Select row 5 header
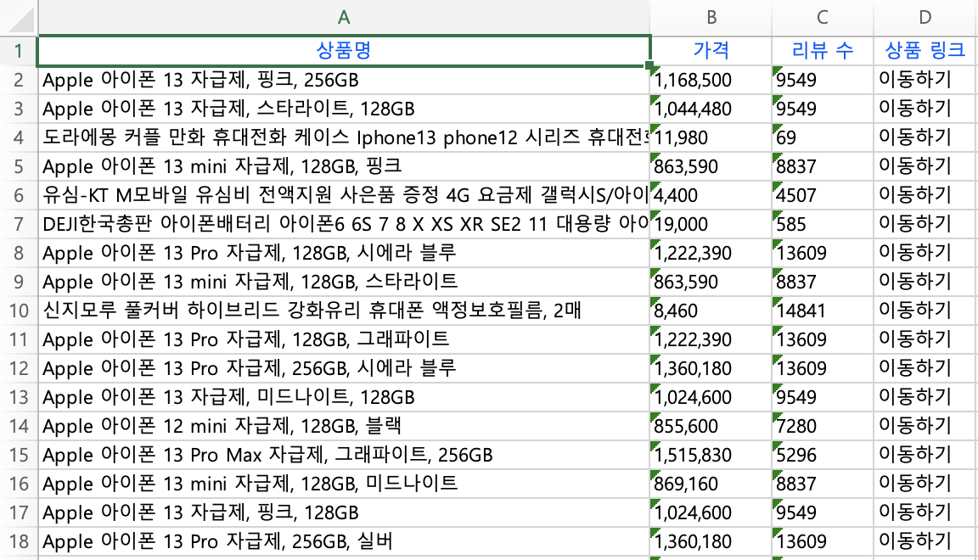978x560 pixels. [19, 166]
